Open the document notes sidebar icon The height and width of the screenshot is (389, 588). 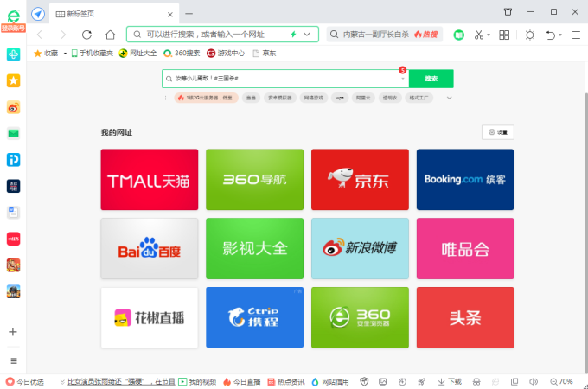[x=13, y=213]
